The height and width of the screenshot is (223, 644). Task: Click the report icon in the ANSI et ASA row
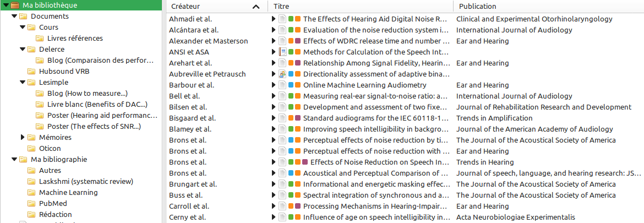[x=282, y=52]
